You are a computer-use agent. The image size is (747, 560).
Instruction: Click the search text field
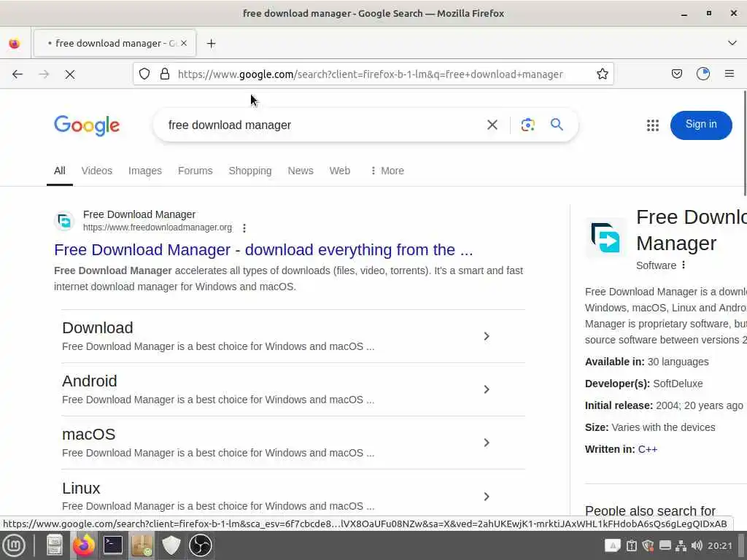point(324,125)
